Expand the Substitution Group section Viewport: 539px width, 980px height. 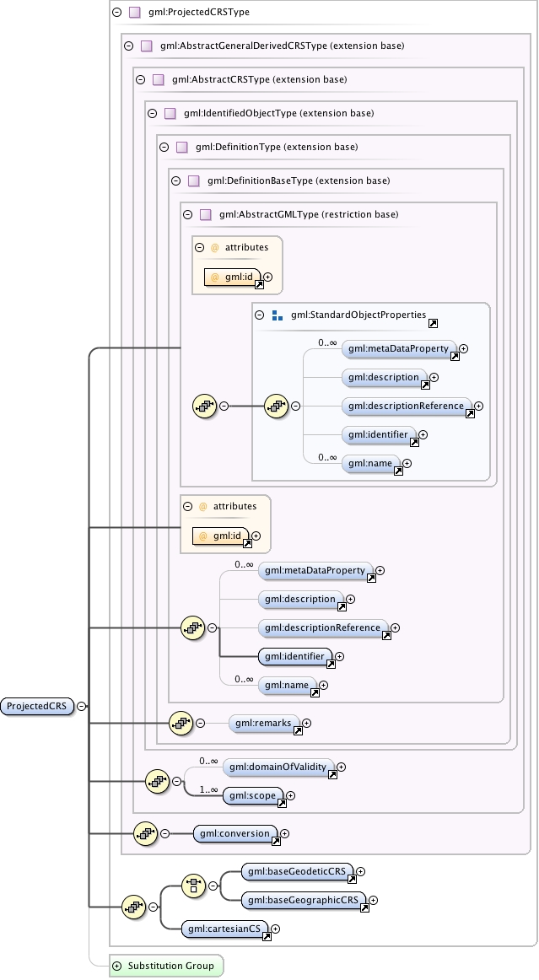tap(117, 966)
